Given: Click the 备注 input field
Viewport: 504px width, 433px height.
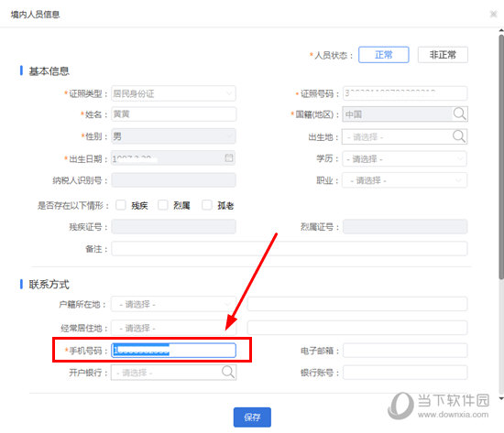Looking at the screenshot, I should pos(290,249).
